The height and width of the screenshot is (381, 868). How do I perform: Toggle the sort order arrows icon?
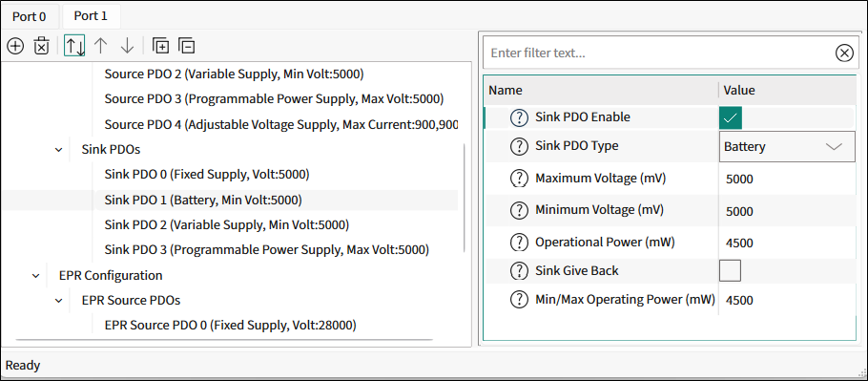[x=74, y=46]
